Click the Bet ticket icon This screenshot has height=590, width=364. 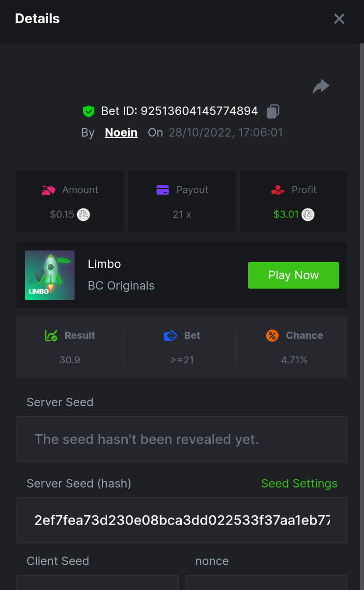[170, 336]
